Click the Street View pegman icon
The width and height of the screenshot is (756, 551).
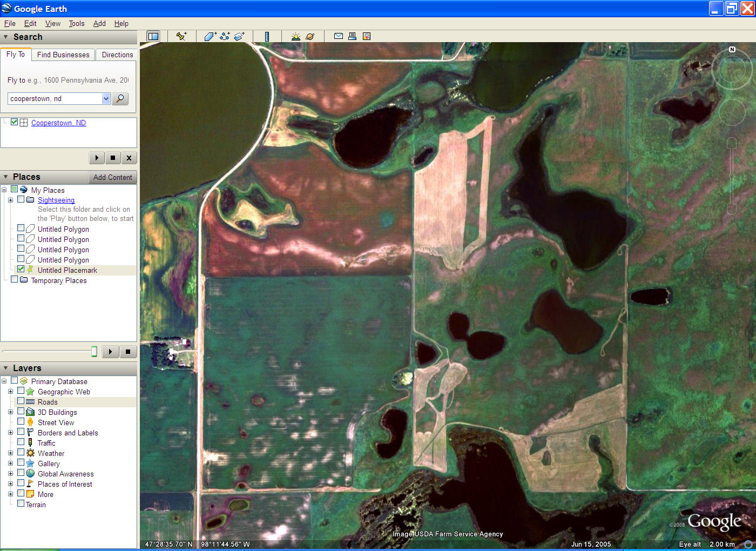pyautogui.click(x=30, y=422)
